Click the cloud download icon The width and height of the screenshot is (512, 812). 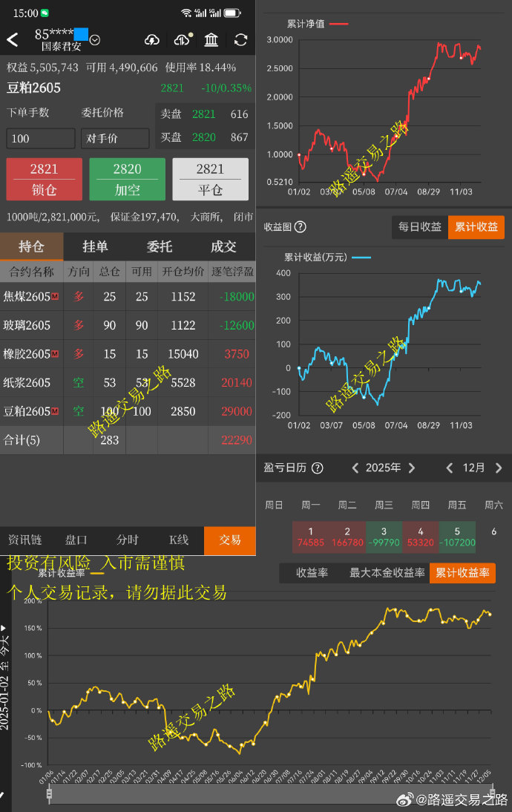tap(151, 40)
